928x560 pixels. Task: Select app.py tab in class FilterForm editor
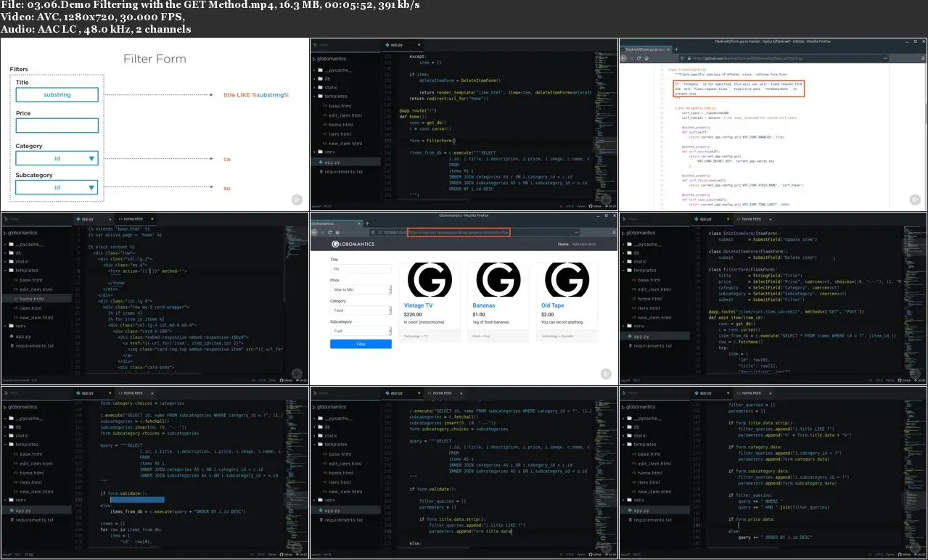point(712,218)
